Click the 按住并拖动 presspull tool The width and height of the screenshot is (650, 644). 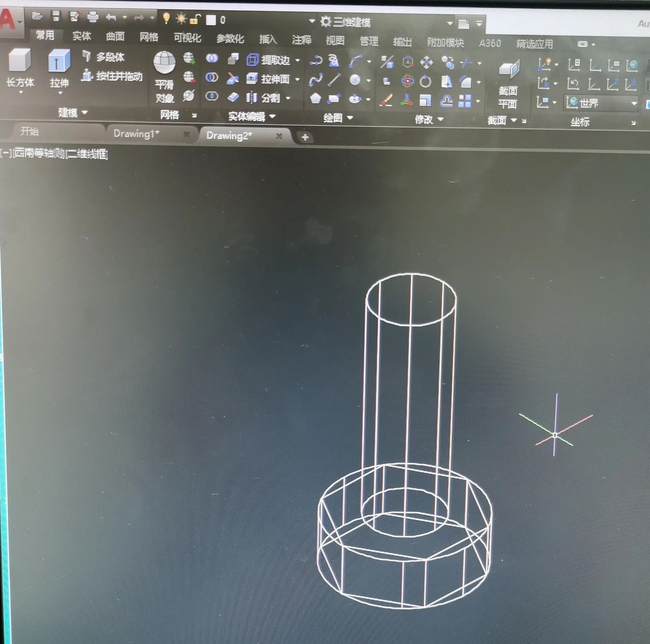click(112, 76)
